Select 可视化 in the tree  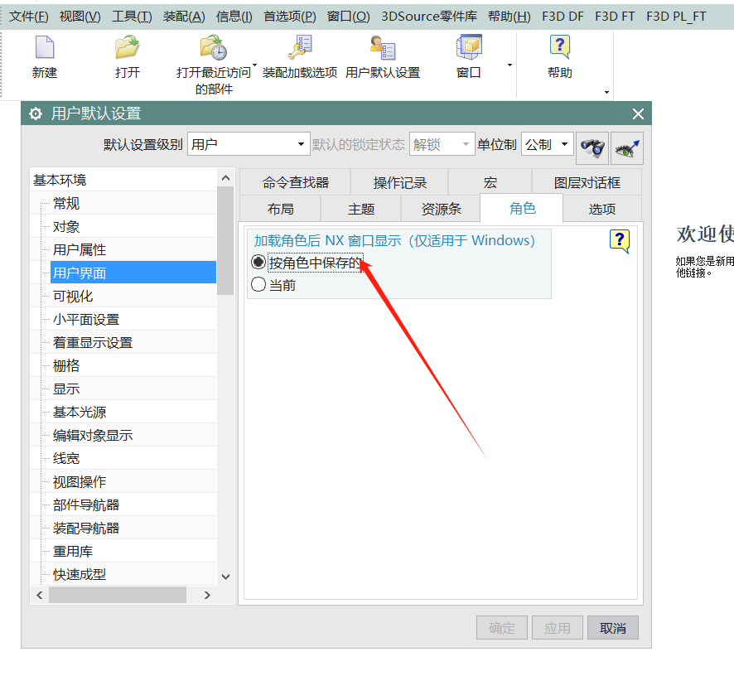(73, 296)
